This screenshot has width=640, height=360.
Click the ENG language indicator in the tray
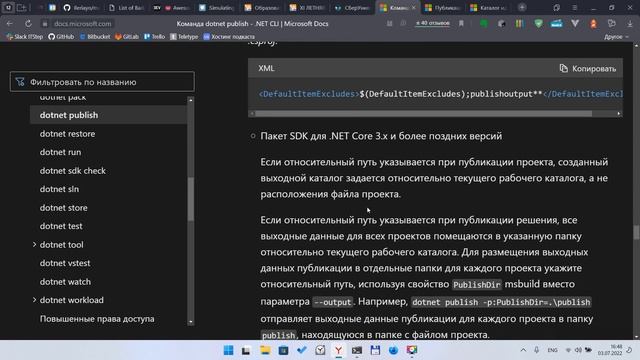[x=552, y=350]
